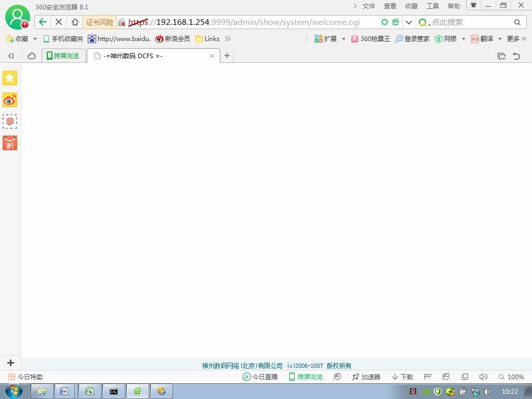Expand the 翻译 dropdown arrow
The image size is (532, 399).
click(500, 39)
